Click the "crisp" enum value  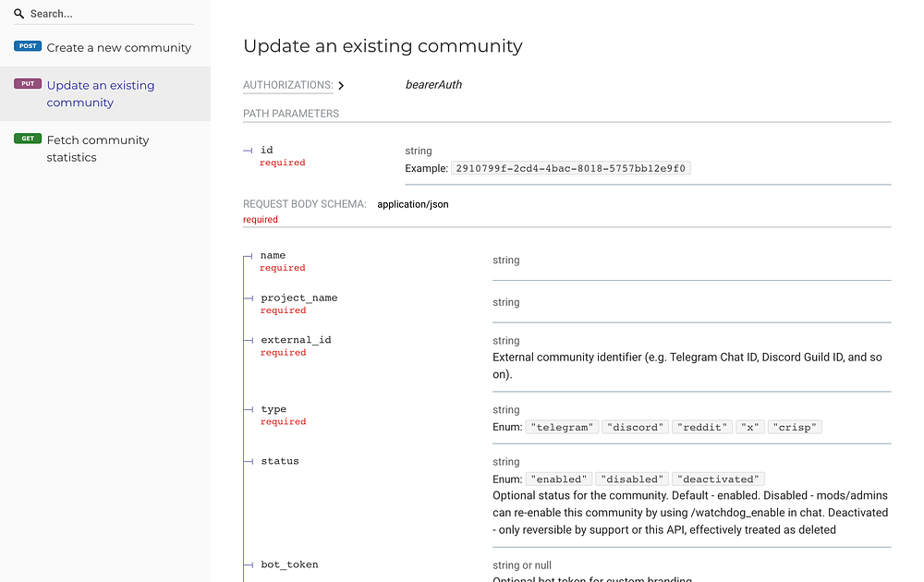point(795,428)
